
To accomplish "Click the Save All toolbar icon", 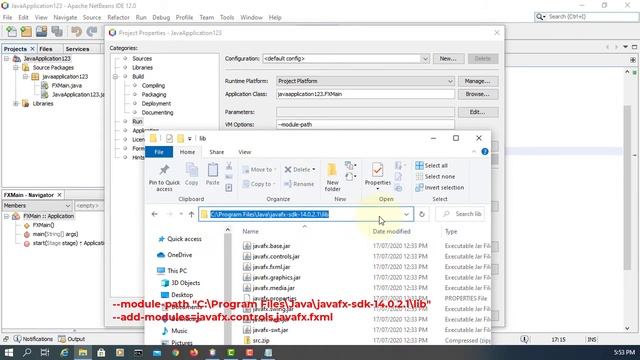I will click(x=57, y=31).
